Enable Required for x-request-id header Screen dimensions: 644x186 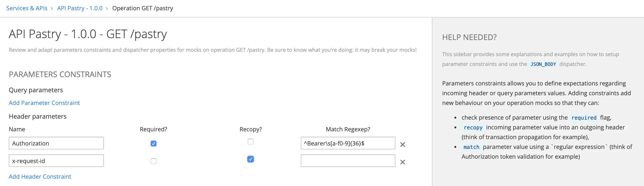[x=154, y=161]
